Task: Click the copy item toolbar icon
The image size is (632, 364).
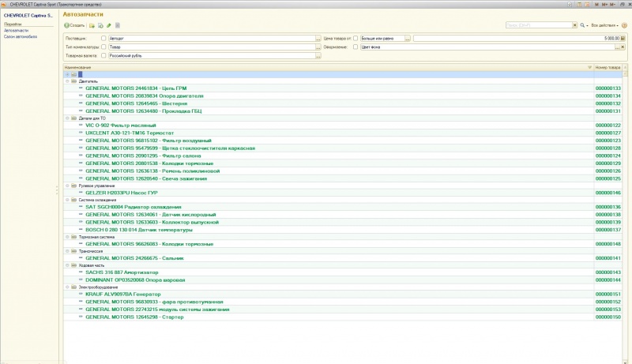Action: [100, 25]
